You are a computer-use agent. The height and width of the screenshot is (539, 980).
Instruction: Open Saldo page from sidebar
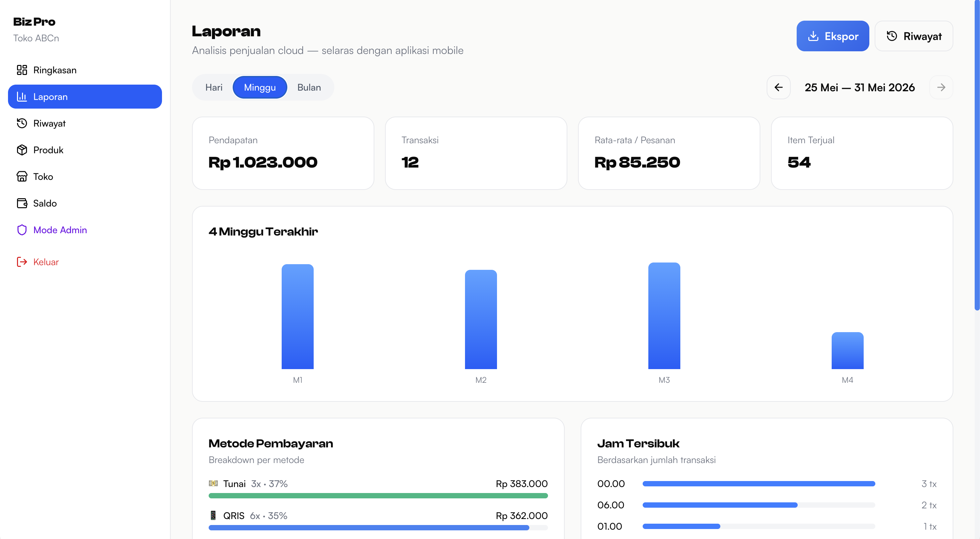[85, 203]
